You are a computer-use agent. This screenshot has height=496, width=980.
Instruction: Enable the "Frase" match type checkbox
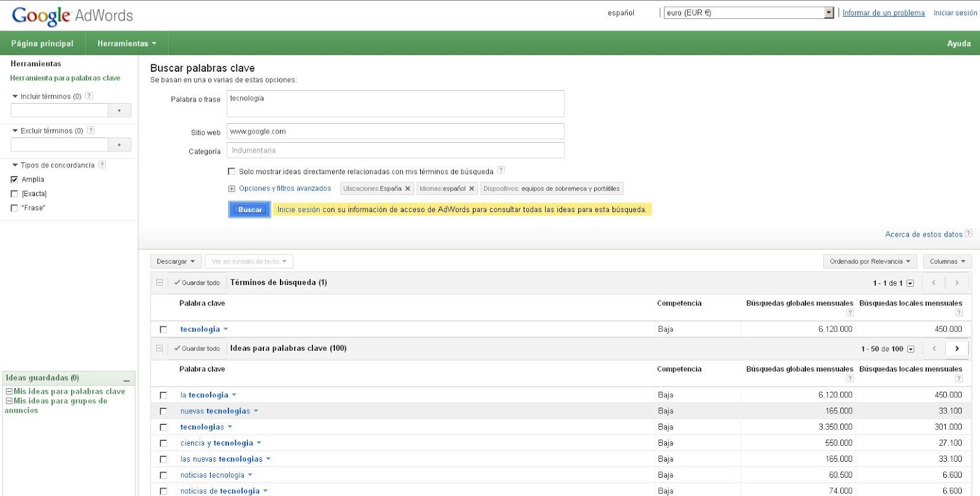pos(14,208)
